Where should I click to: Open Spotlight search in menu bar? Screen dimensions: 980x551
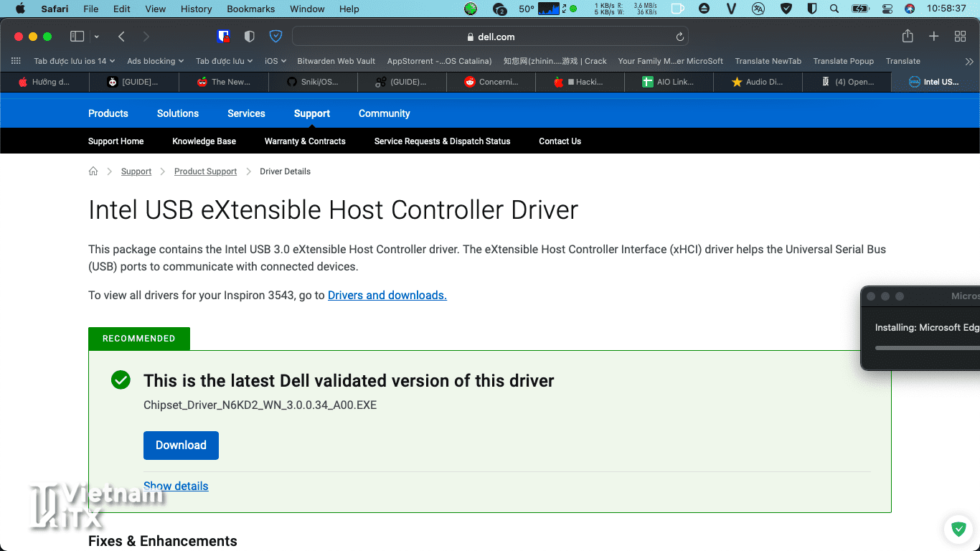click(834, 9)
